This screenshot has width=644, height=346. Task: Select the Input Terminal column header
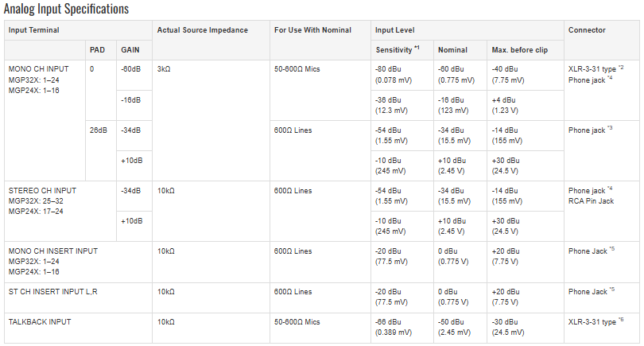(x=33, y=30)
